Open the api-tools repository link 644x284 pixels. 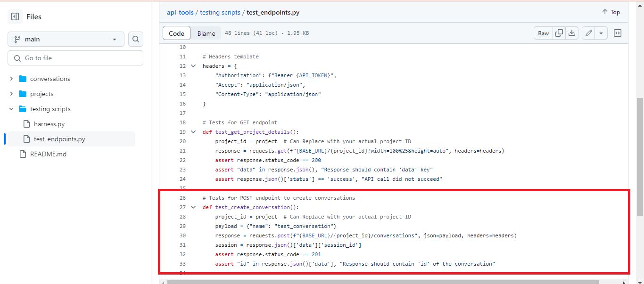[x=180, y=12]
